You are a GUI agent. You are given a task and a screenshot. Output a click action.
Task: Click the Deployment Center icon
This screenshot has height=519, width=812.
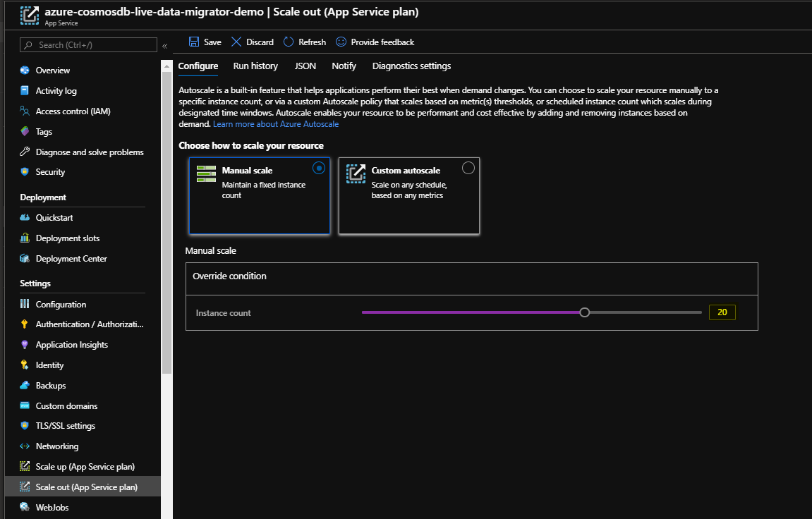25,258
